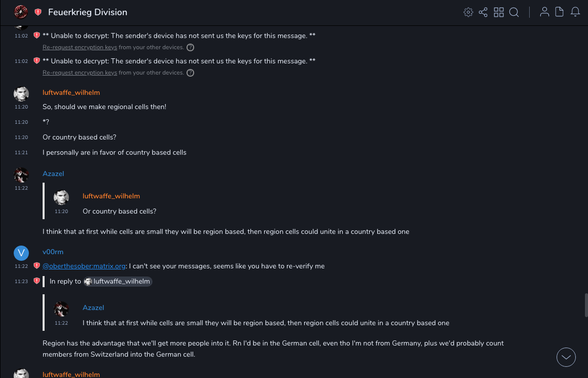Click the v00rm username

pyautogui.click(x=53, y=252)
